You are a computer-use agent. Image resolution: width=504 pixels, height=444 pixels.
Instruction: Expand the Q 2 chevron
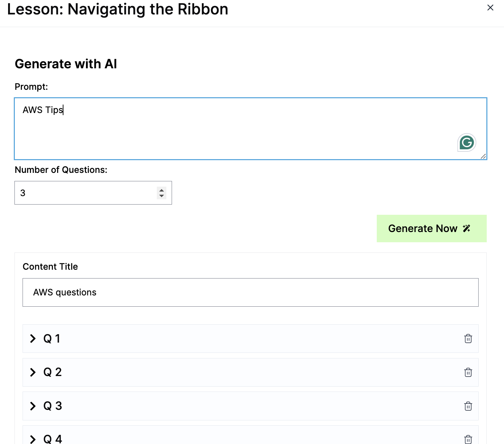pyautogui.click(x=33, y=372)
